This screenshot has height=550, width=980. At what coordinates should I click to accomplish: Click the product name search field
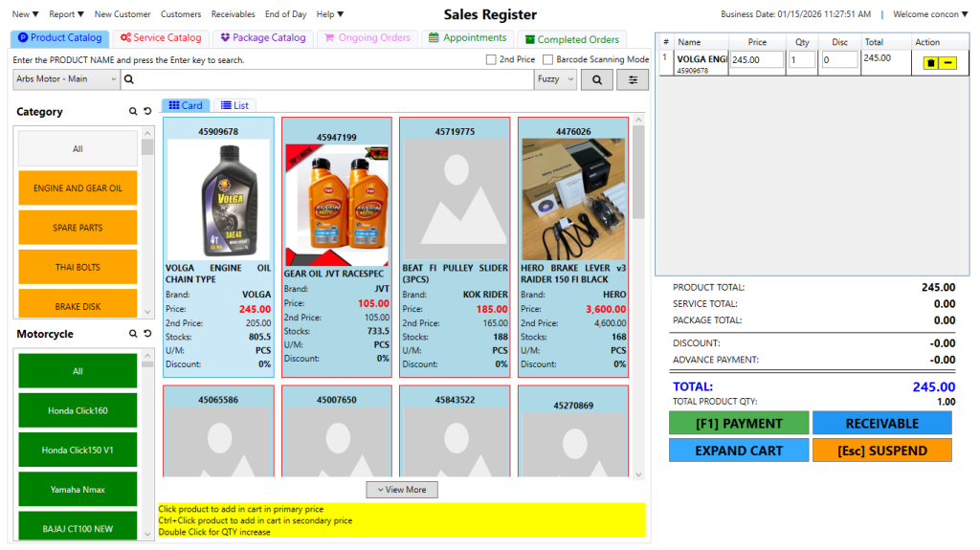coord(330,79)
